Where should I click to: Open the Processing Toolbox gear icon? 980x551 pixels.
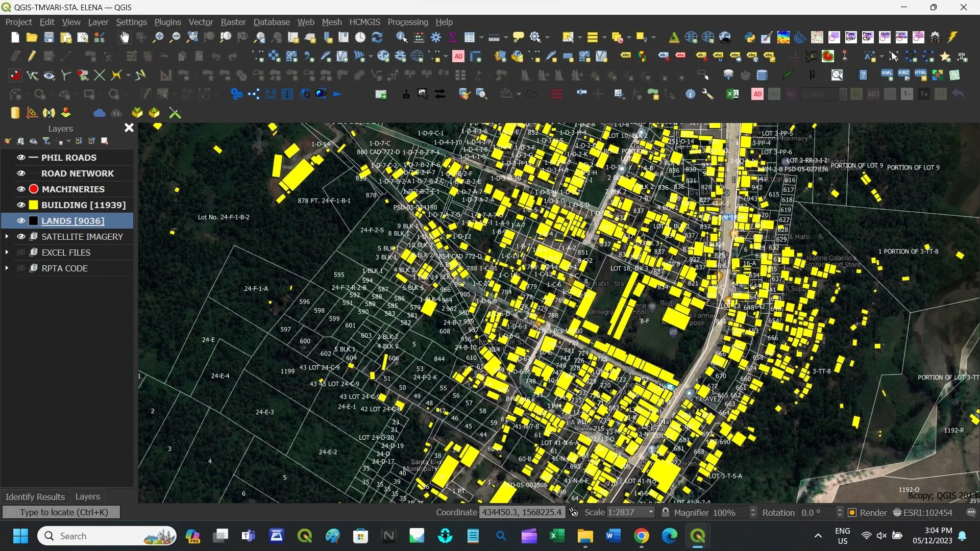[x=436, y=37]
